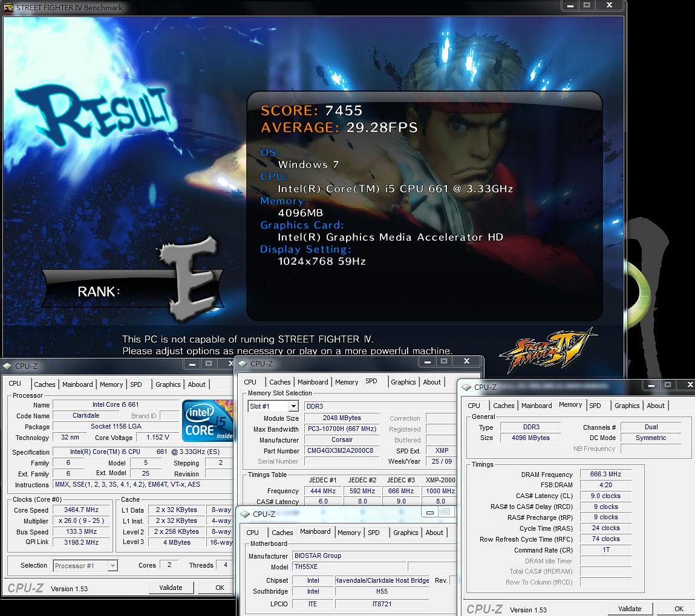Click the Intel Core i5 inside logo

click(x=207, y=421)
